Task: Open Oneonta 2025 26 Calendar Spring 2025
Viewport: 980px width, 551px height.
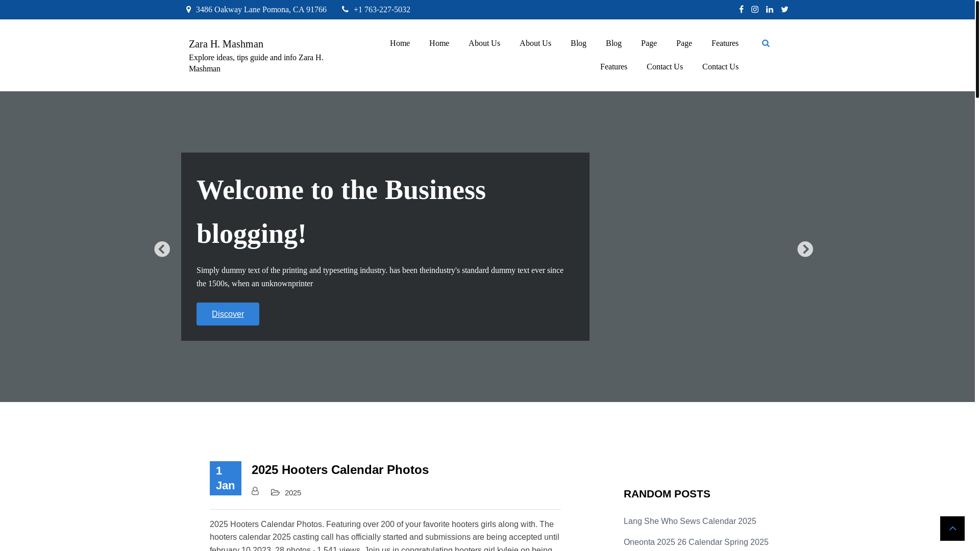Action: coord(696,542)
